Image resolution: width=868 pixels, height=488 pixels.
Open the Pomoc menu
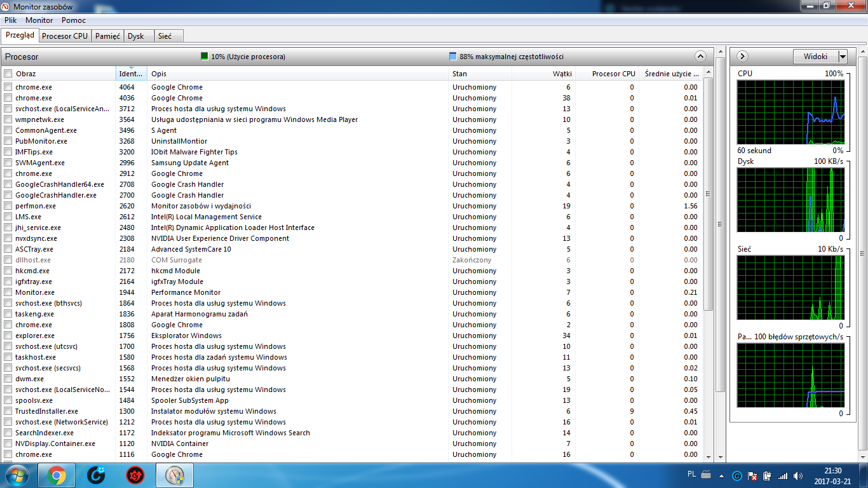point(74,20)
